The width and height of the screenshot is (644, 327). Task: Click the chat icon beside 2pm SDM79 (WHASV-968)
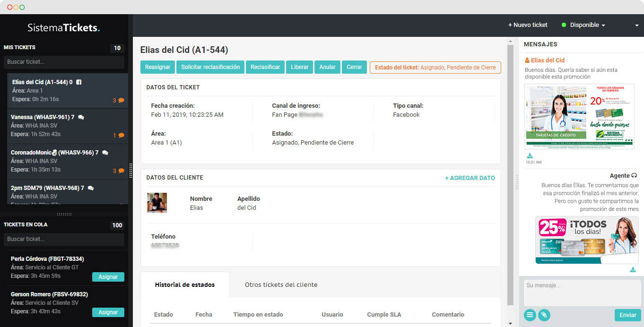coord(91,188)
